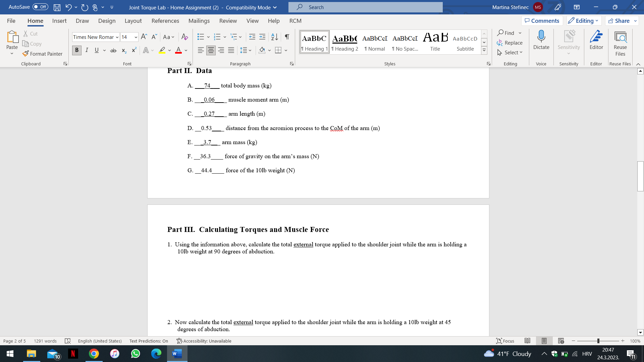Toggle Bold formatting button
The height and width of the screenshot is (362, 644).
click(77, 50)
